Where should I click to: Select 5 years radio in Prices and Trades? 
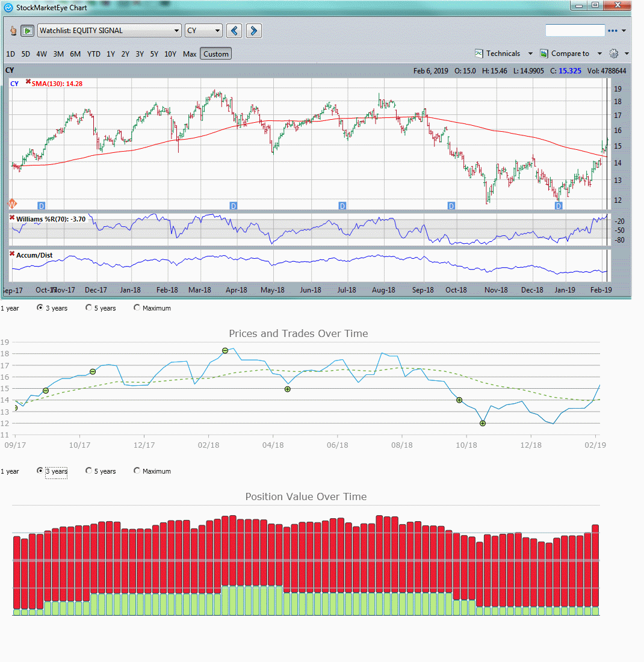89,308
